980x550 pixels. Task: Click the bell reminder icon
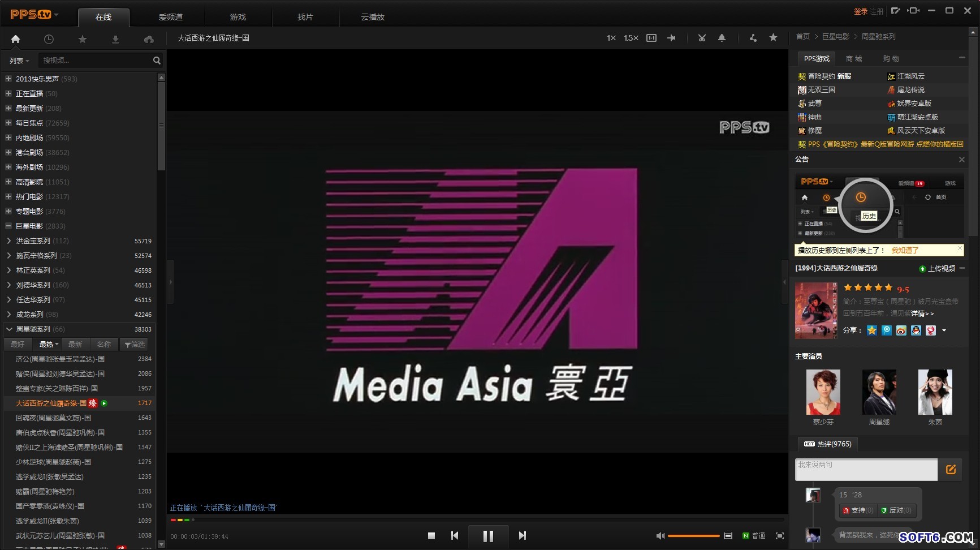[x=722, y=38]
